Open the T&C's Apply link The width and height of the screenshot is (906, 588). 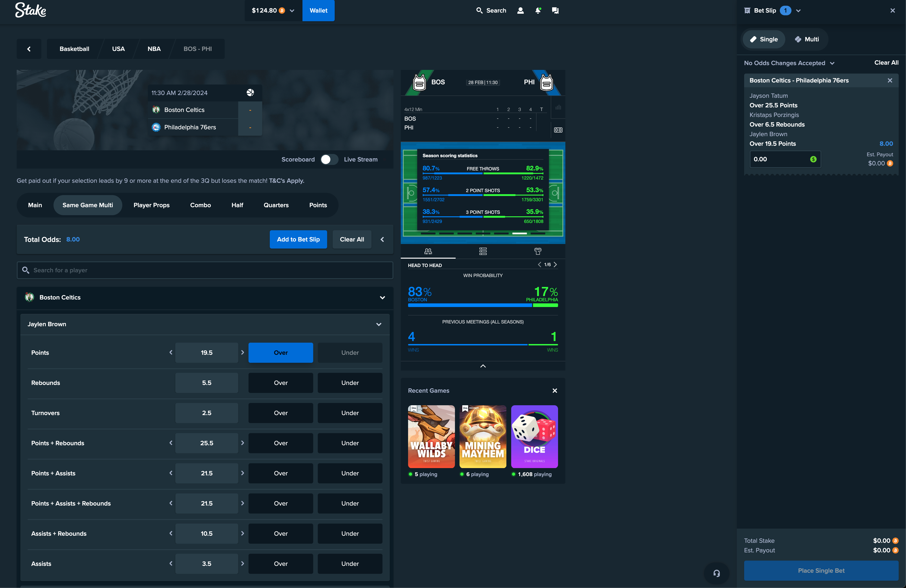(287, 181)
